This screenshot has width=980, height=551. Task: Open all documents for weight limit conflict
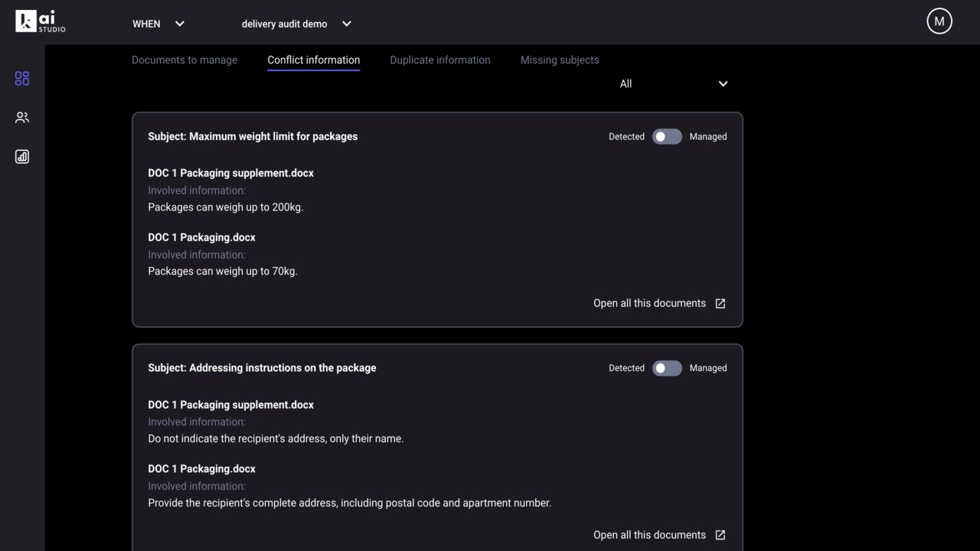coord(649,304)
